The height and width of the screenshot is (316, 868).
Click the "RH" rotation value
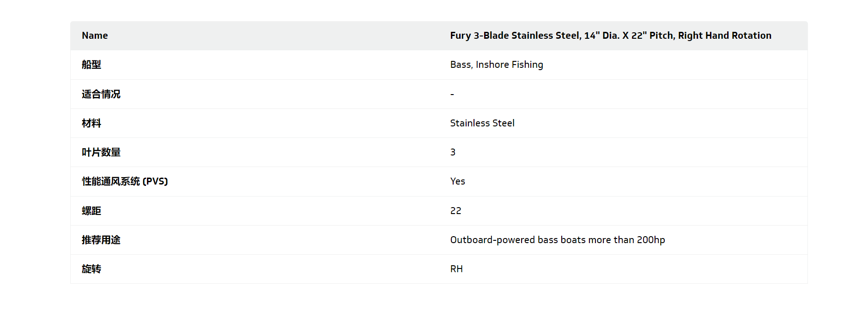coord(456,269)
